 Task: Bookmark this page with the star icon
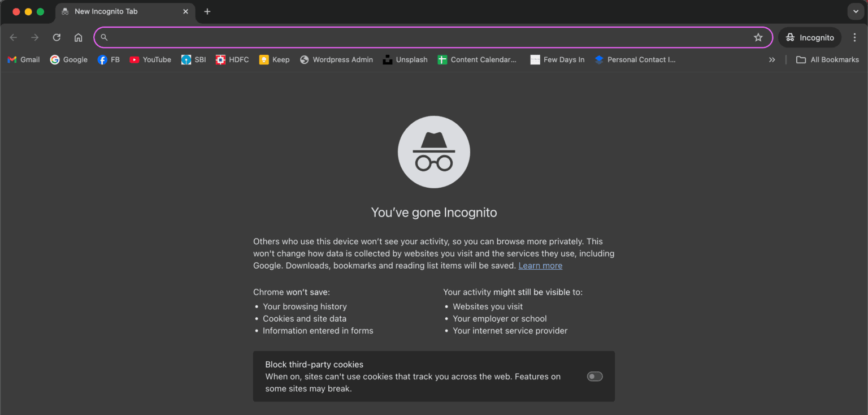point(758,37)
